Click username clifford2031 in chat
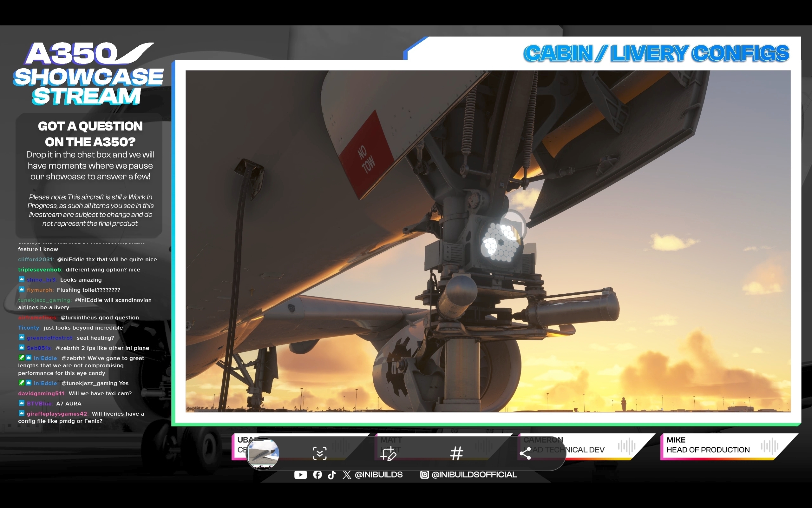Viewport: 812px width, 508px height. pyautogui.click(x=36, y=259)
